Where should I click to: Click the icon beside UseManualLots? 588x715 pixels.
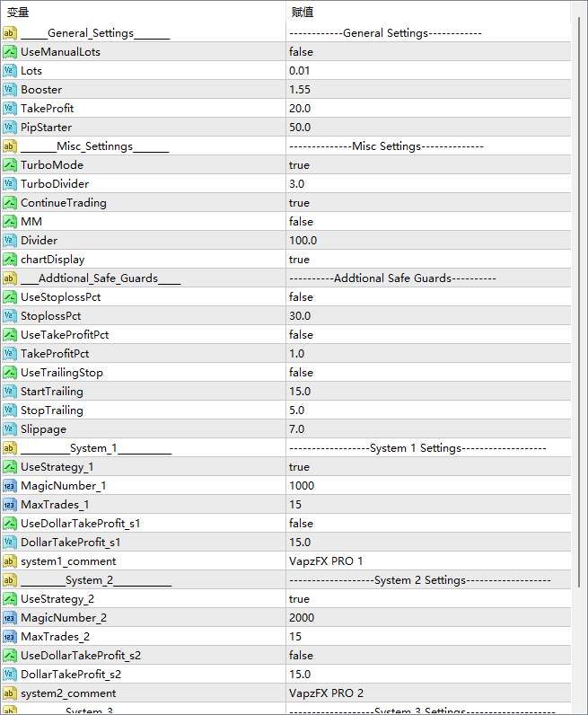click(10, 52)
